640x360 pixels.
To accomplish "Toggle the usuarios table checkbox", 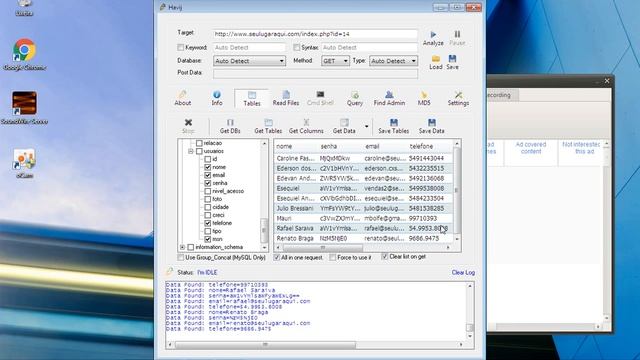I will pyautogui.click(x=199, y=151).
